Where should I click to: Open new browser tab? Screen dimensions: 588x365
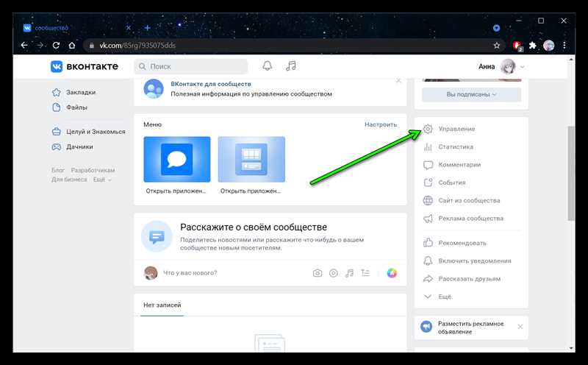pyautogui.click(x=148, y=28)
